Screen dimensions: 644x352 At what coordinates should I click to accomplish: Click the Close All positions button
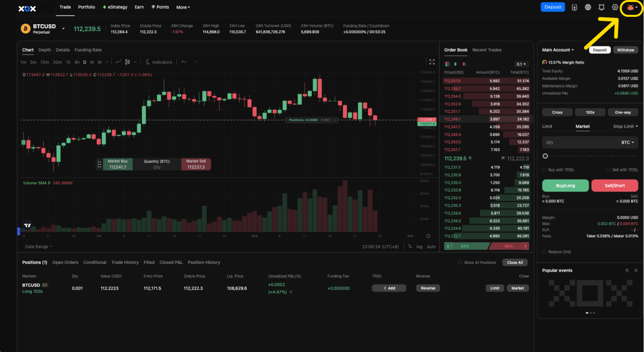point(515,262)
